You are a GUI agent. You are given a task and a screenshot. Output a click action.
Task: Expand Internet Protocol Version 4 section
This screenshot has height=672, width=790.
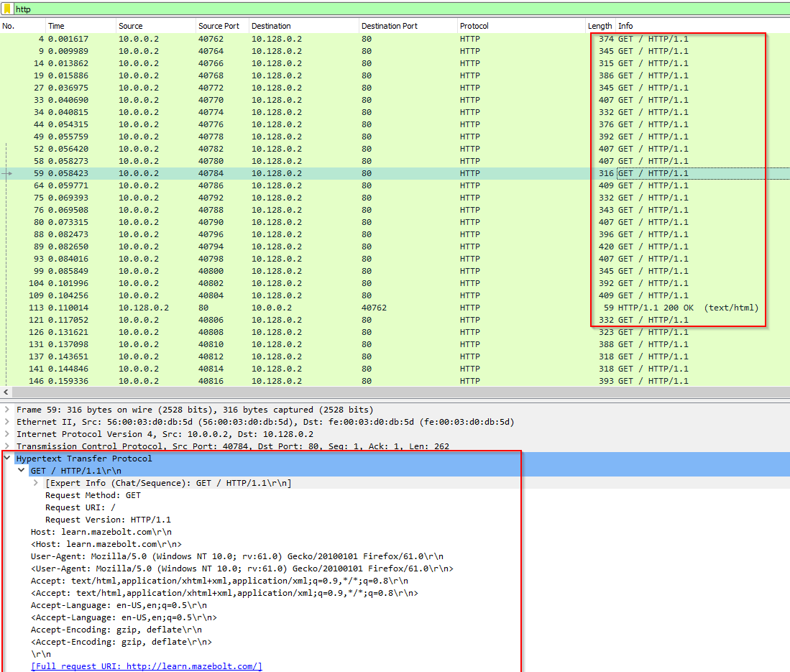7,434
